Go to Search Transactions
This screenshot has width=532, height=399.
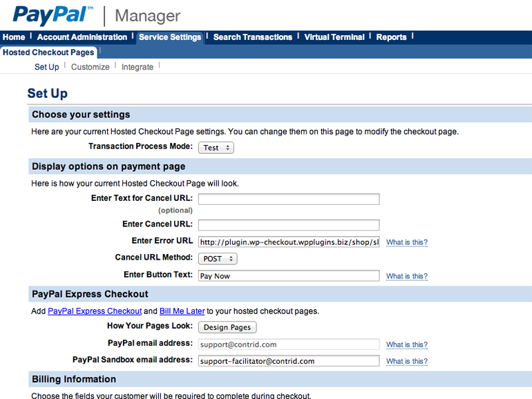point(252,37)
